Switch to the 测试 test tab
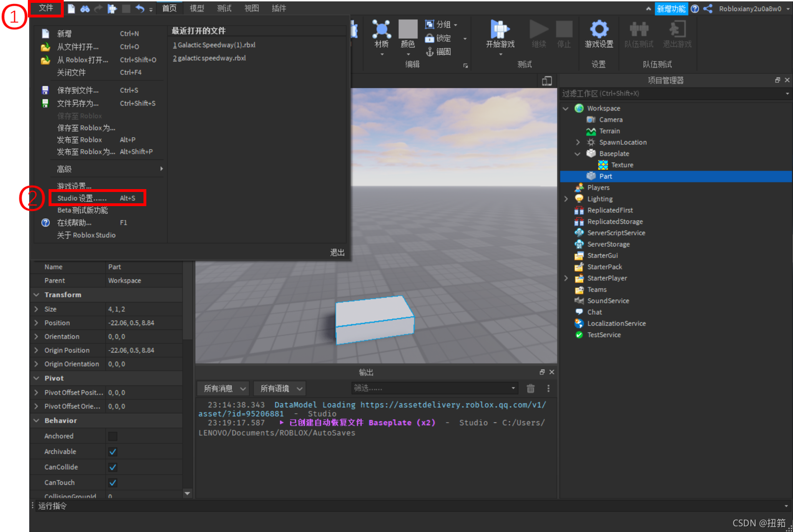This screenshot has width=793, height=532. click(x=224, y=8)
